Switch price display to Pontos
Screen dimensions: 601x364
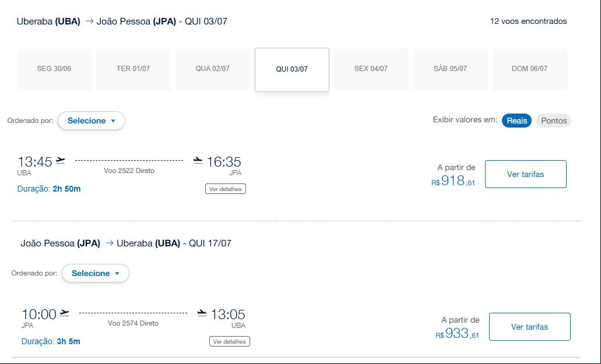tap(554, 121)
